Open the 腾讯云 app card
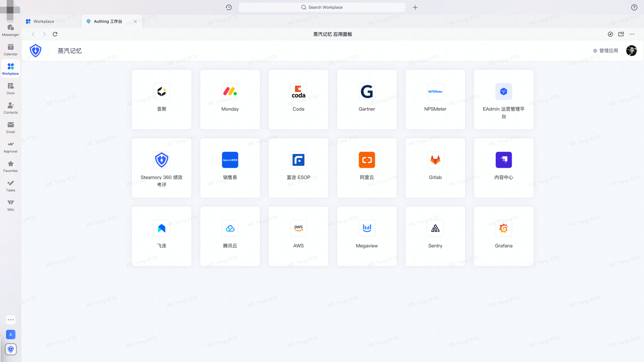 click(230, 236)
